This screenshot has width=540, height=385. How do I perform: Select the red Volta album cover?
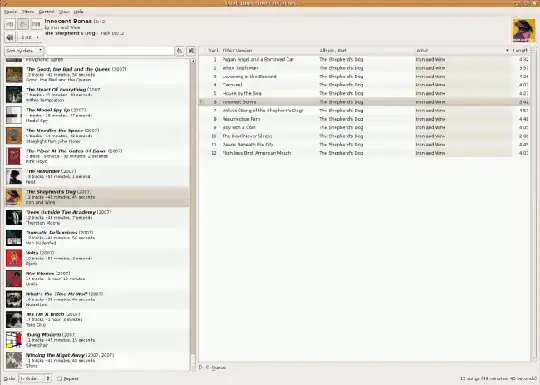coord(14,258)
